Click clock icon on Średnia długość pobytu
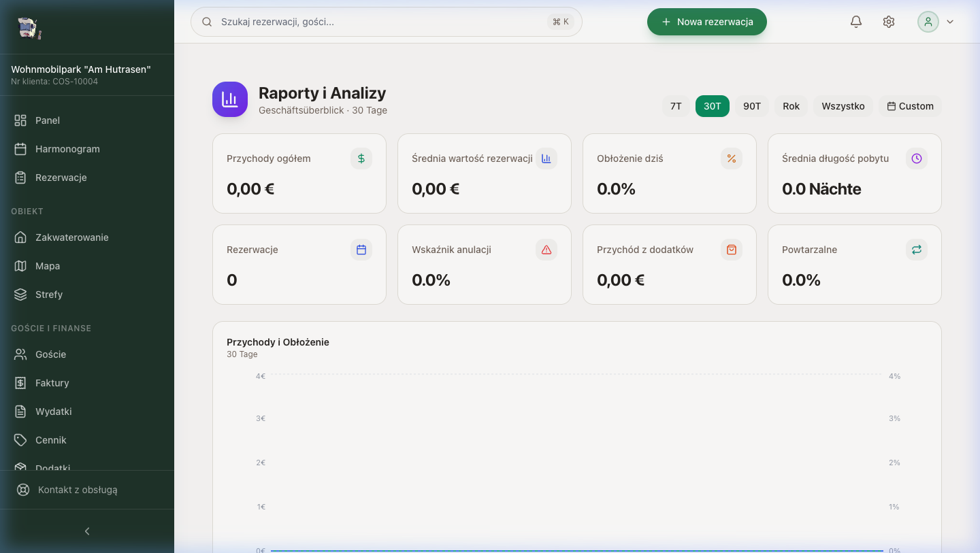Image resolution: width=980 pixels, height=553 pixels. click(x=917, y=158)
